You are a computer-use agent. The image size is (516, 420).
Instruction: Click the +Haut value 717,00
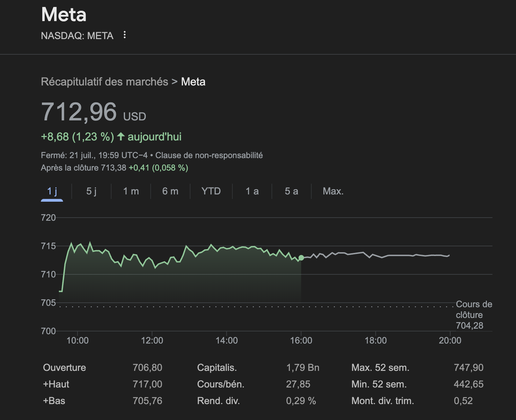tap(148, 384)
